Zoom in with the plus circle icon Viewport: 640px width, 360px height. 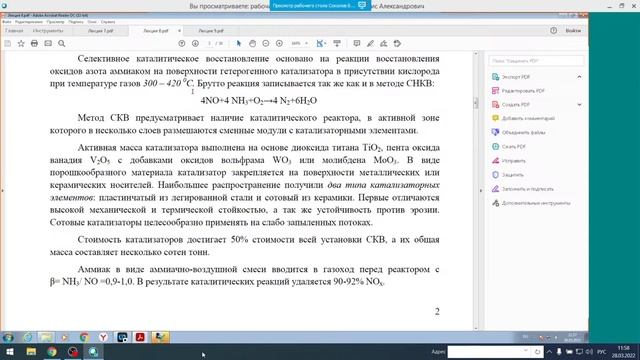pyautogui.click(x=279, y=43)
